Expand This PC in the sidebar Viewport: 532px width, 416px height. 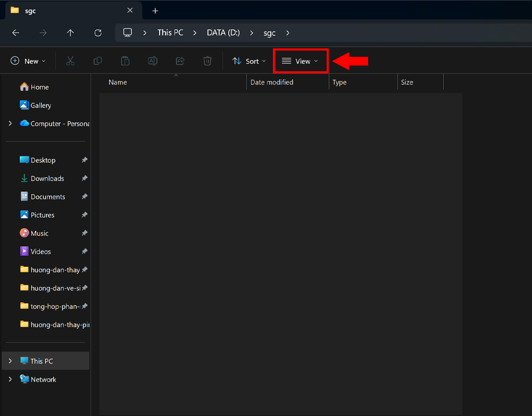point(10,360)
